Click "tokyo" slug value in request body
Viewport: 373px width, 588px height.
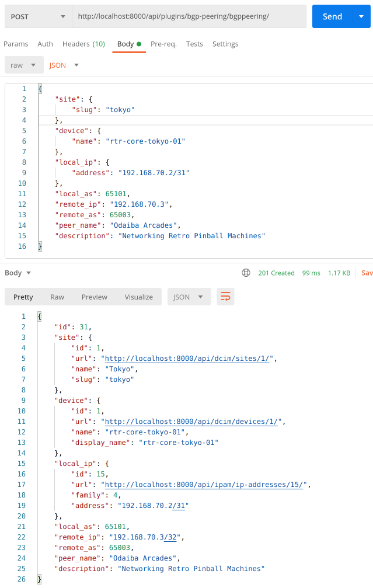coord(120,110)
